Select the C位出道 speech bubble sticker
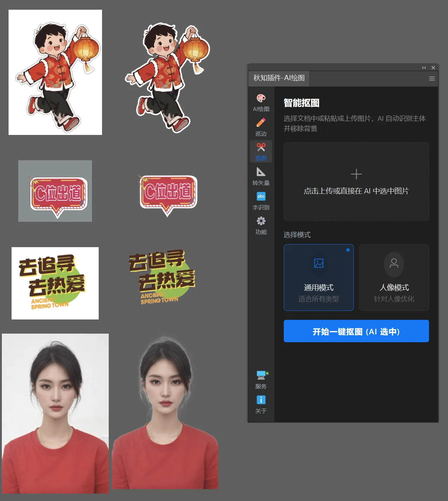 tap(55, 191)
